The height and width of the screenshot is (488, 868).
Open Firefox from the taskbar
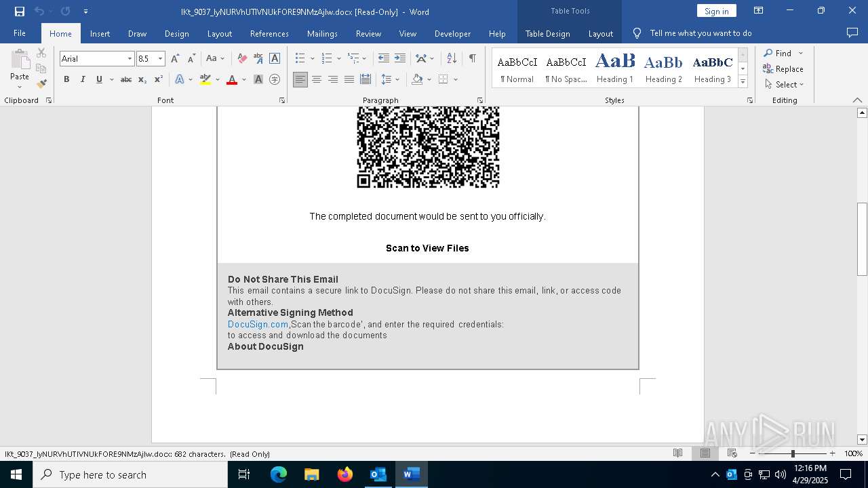coord(345,474)
